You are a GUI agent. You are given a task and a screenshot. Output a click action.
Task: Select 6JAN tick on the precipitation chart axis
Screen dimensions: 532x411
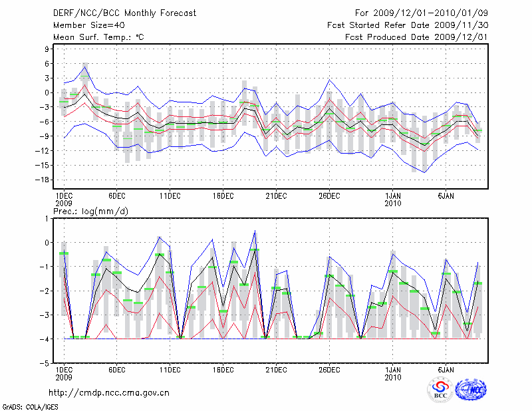pyautogui.click(x=446, y=369)
